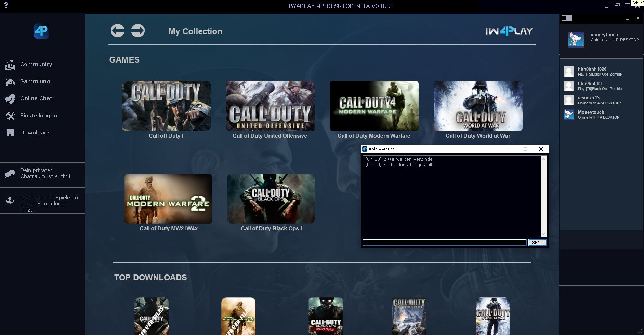Go back with the left arrow
Screen dimensions: 644x335
pos(117,31)
